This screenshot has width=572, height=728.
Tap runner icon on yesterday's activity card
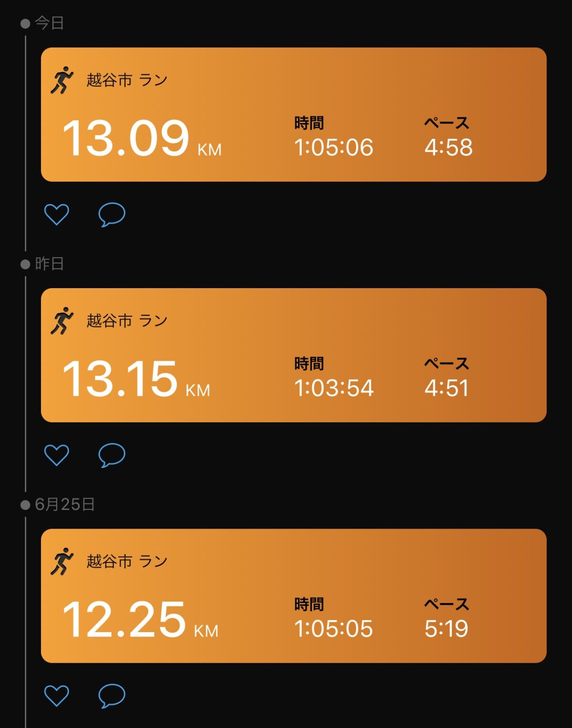point(62,321)
